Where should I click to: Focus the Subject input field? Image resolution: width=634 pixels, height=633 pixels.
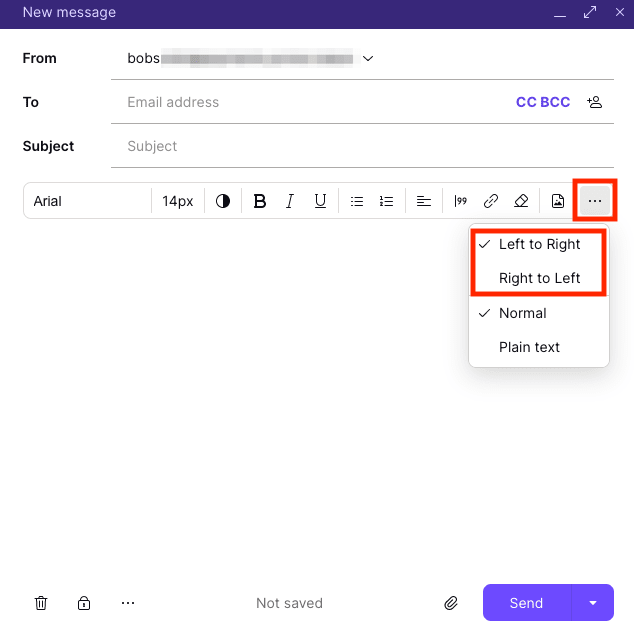point(362,146)
